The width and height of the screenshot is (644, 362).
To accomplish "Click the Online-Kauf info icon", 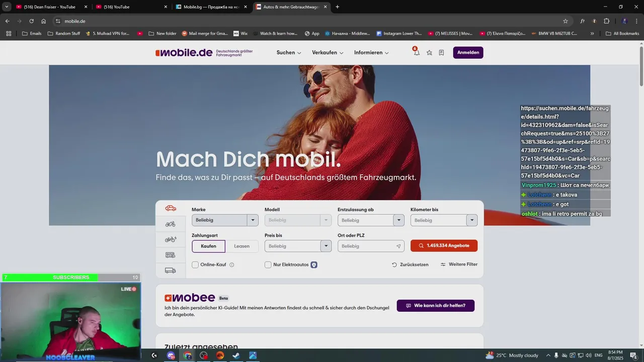I will click(x=232, y=265).
